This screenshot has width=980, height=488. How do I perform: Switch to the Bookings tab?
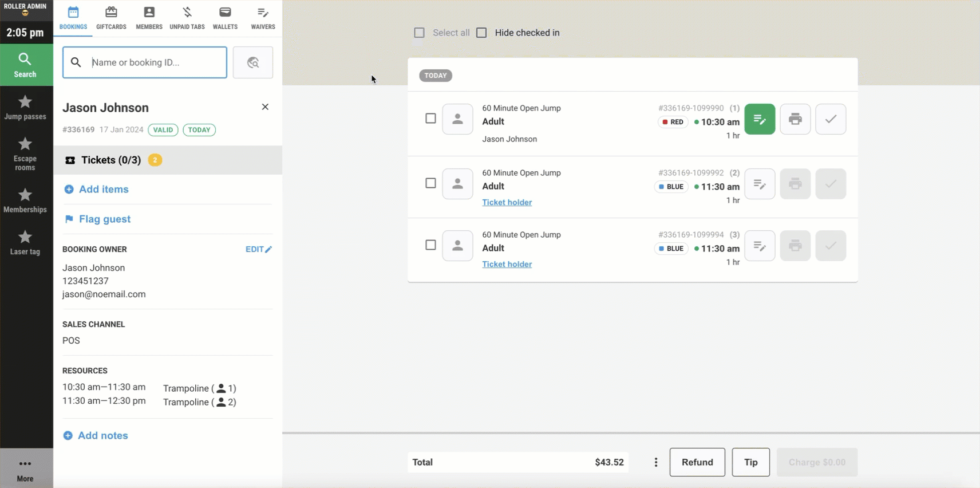73,18
